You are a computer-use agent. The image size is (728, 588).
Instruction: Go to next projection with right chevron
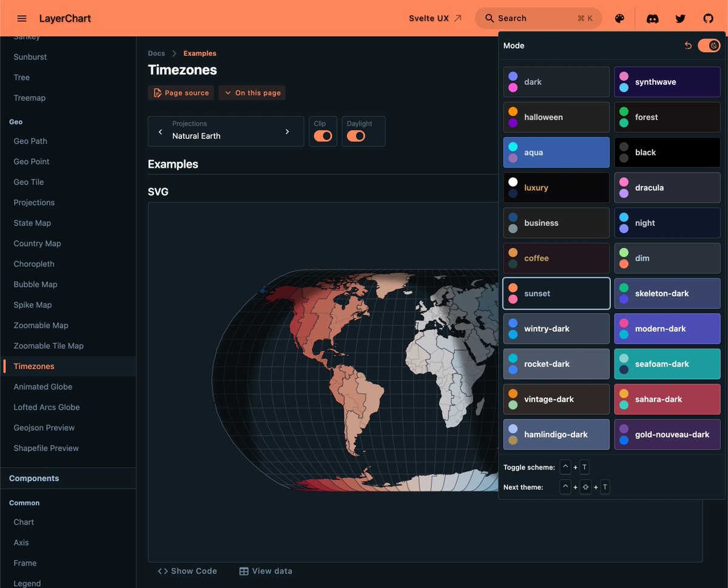point(288,132)
